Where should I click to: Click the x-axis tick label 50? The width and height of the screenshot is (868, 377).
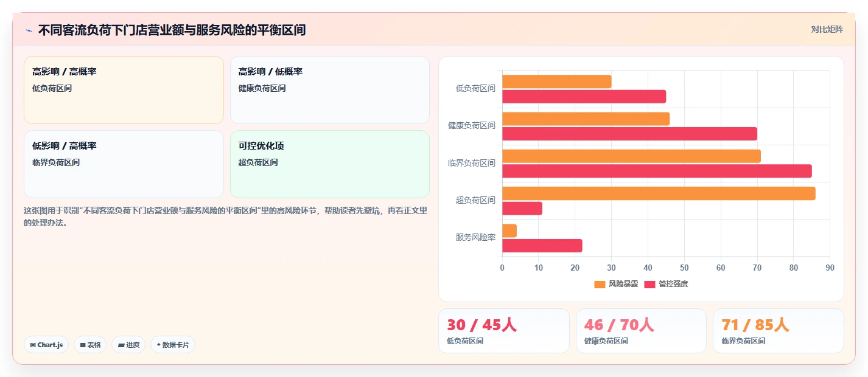coord(684,268)
